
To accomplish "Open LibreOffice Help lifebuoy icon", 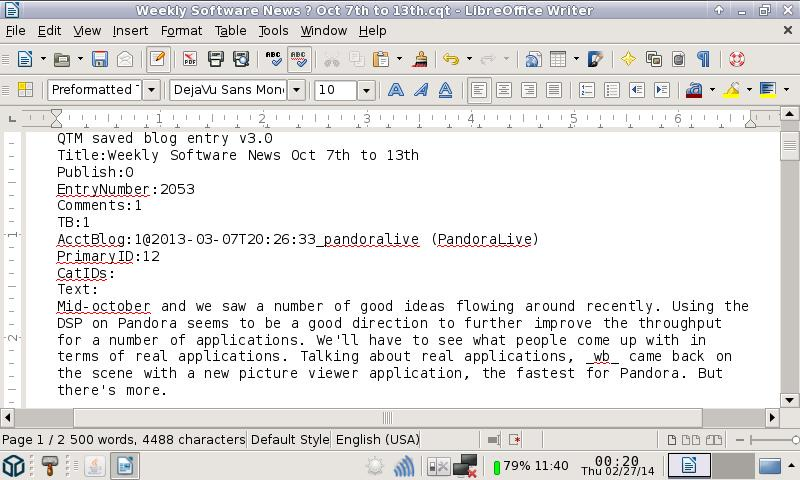I will [736, 59].
